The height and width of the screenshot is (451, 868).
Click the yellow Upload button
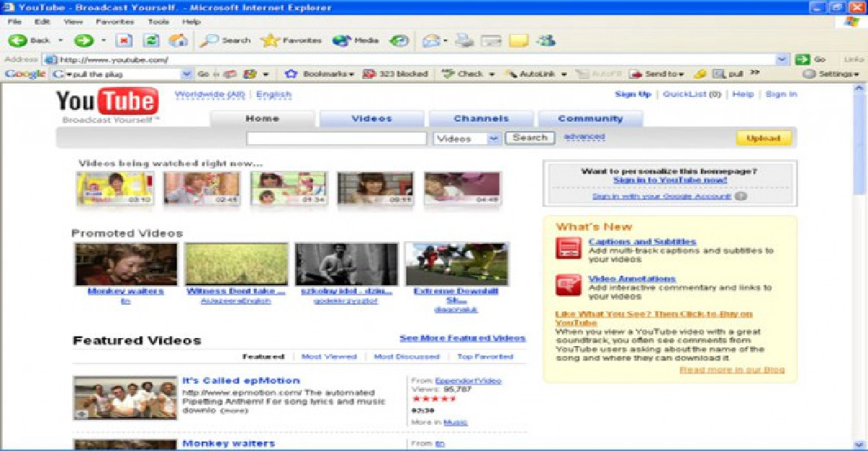click(763, 138)
